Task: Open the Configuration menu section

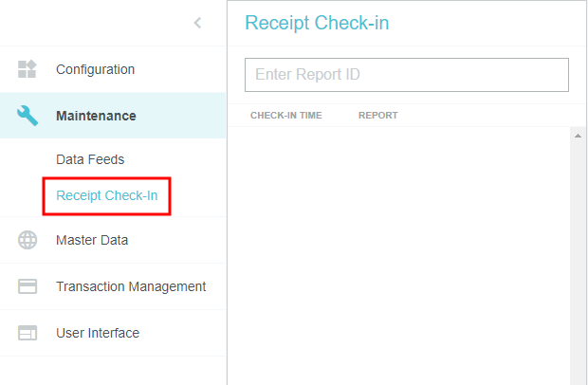Action: pyautogui.click(x=95, y=69)
